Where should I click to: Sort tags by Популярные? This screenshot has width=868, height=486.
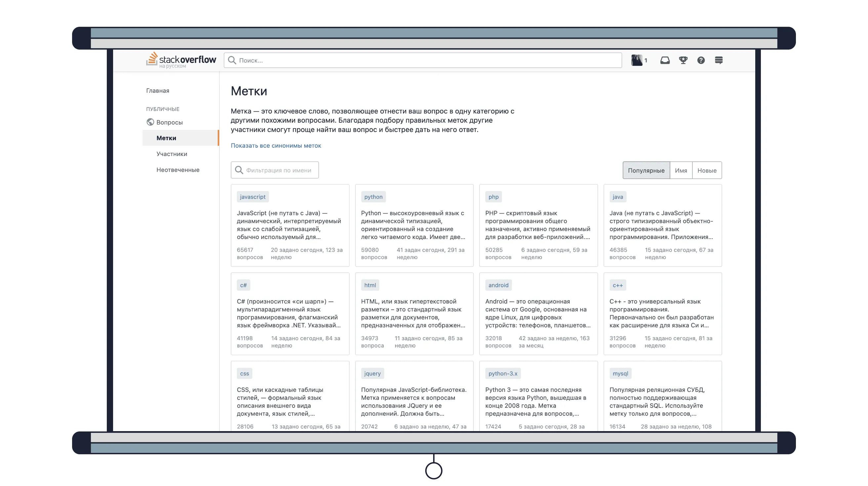click(646, 170)
